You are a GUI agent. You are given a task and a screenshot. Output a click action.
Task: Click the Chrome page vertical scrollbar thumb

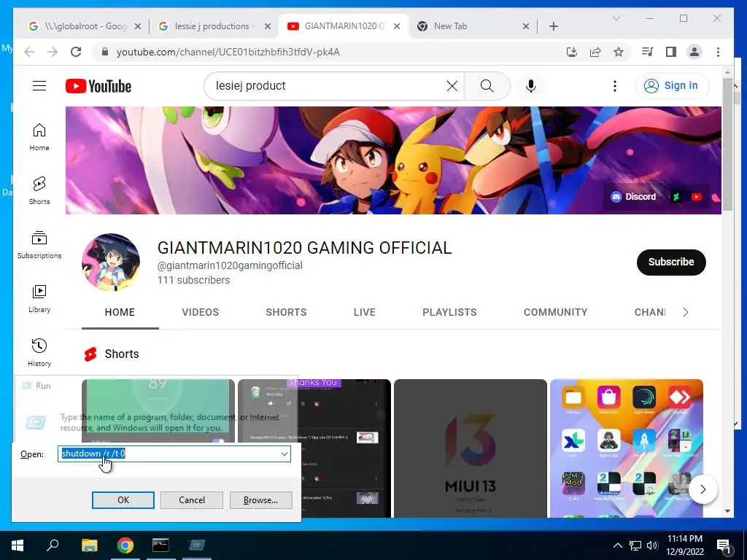pos(727,144)
